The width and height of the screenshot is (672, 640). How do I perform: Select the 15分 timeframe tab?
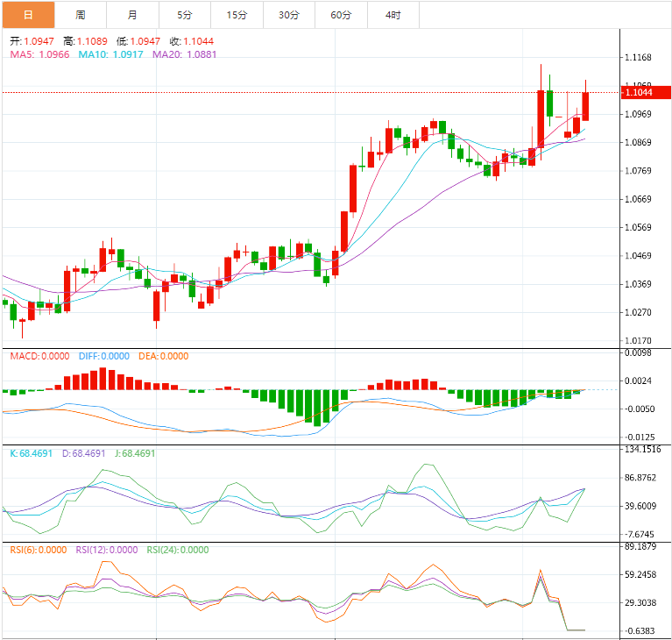(x=237, y=15)
